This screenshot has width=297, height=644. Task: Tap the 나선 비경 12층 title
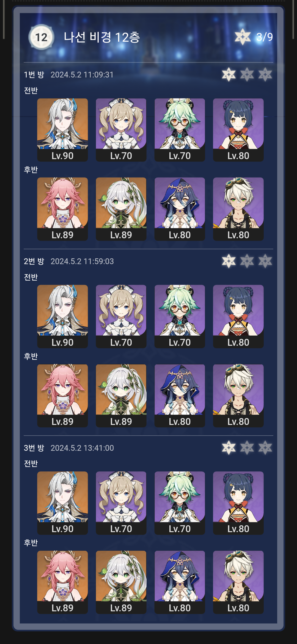pyautogui.click(x=102, y=37)
